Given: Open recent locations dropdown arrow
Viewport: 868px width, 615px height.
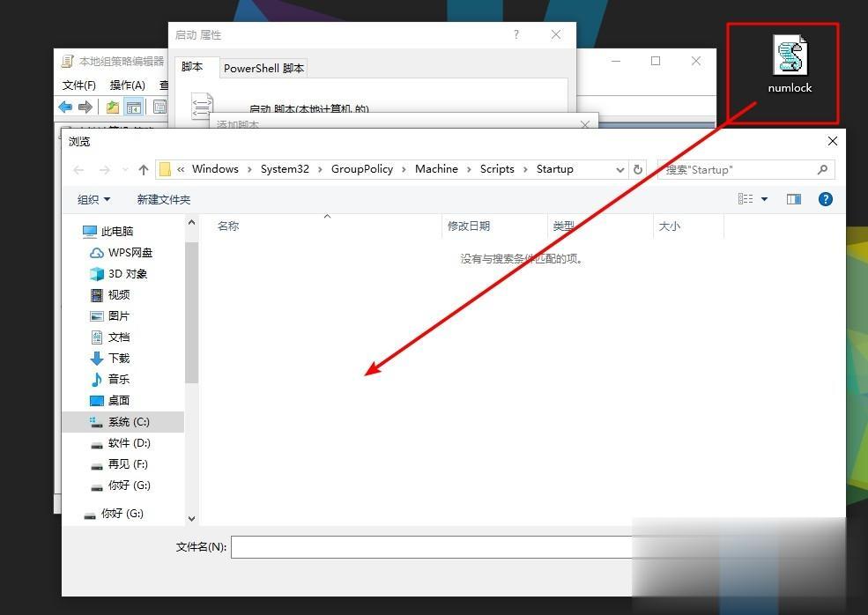Looking at the screenshot, I should (125, 170).
